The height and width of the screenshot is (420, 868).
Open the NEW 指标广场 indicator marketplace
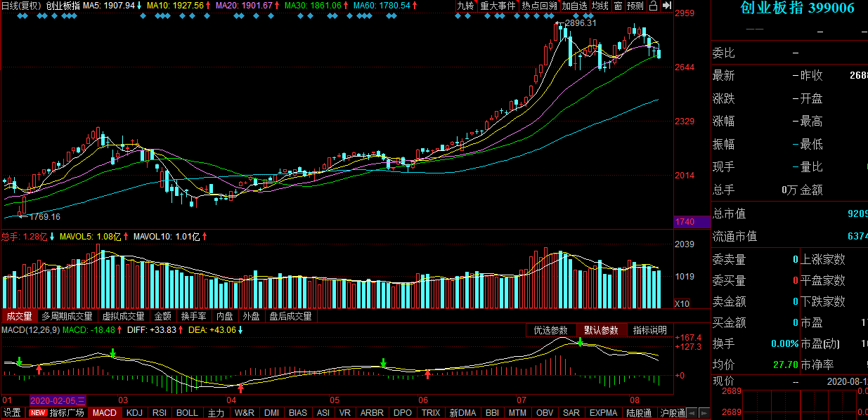click(58, 413)
